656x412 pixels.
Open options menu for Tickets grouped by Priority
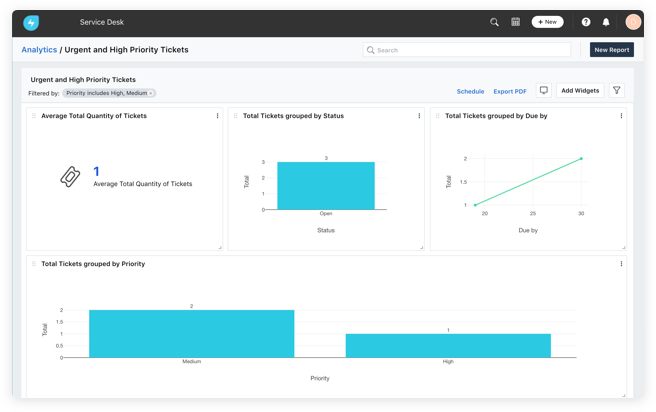tap(621, 264)
